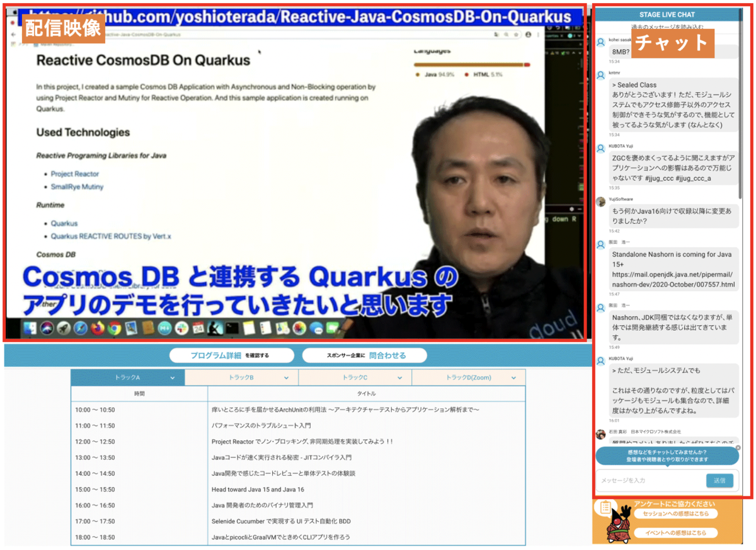Open Finder from the dock in the video

click(x=30, y=328)
